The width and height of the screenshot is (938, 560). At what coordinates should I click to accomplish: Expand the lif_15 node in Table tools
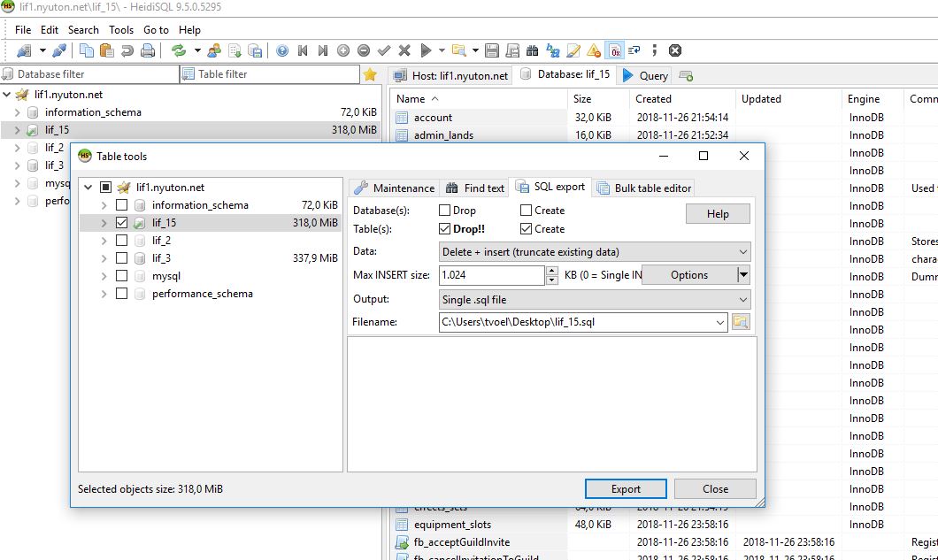pyautogui.click(x=104, y=223)
